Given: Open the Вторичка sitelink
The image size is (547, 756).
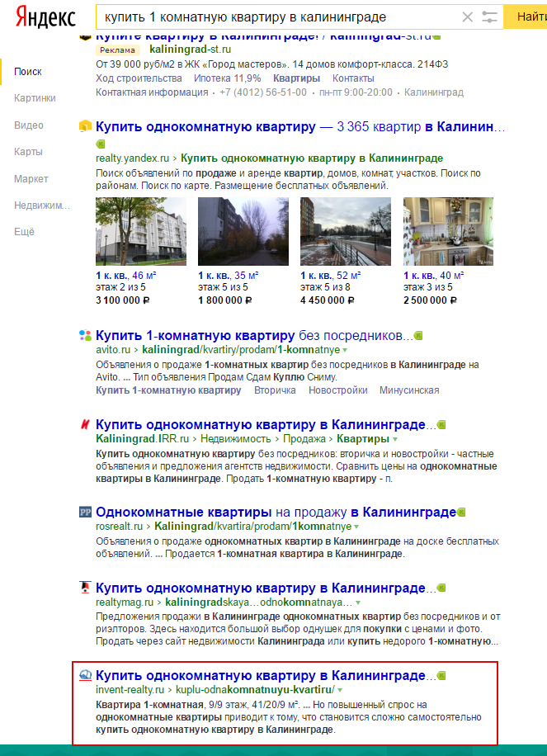Looking at the screenshot, I should [x=276, y=390].
